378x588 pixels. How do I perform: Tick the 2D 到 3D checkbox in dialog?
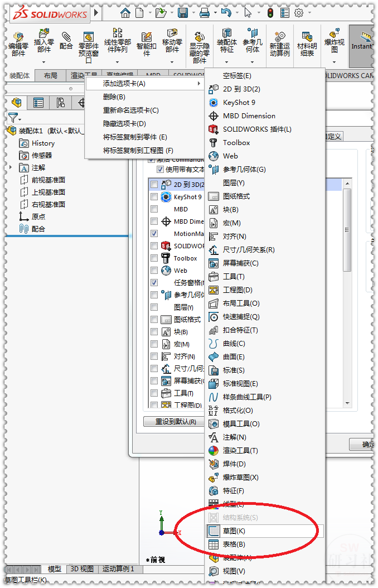click(154, 185)
